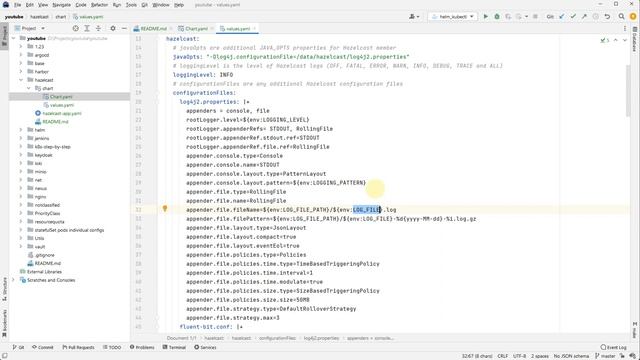The height and width of the screenshot is (360, 640).
Task: Open the Database tool window
Action: 635,39
